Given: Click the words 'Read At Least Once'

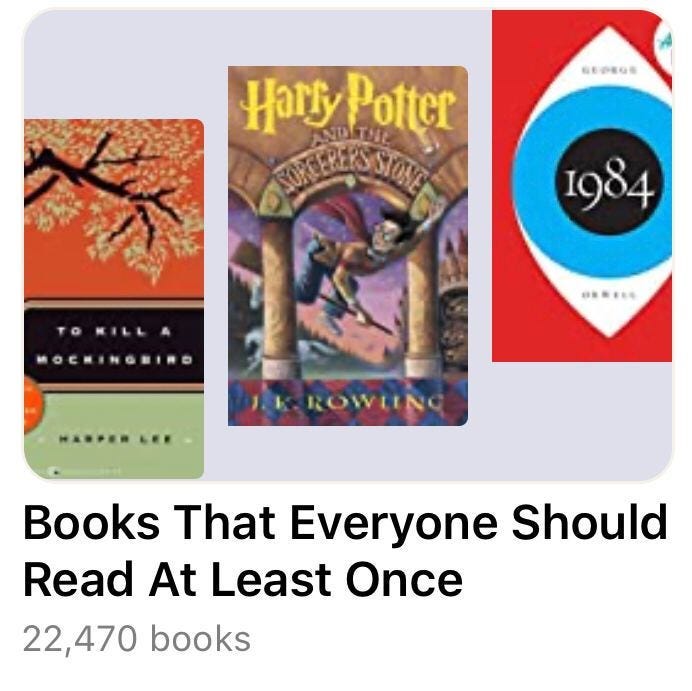Looking at the screenshot, I should 243,579.
